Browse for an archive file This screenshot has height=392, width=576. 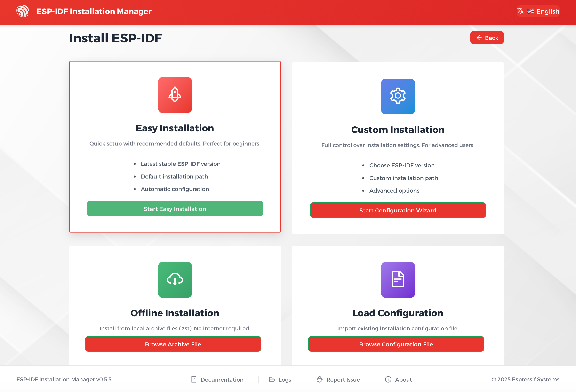point(173,344)
